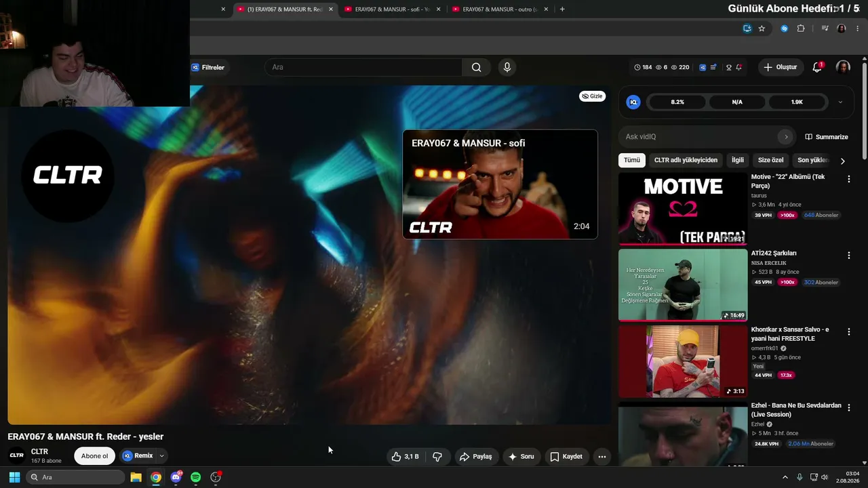868x488 pixels.
Task: Open the Chrome three-dot menu
Action: 858,28
